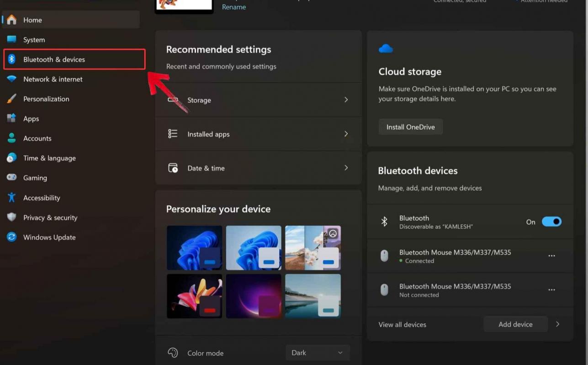Select the pink flower wallpaper thumbnail
Screen dimensions: 588x365
194,296
